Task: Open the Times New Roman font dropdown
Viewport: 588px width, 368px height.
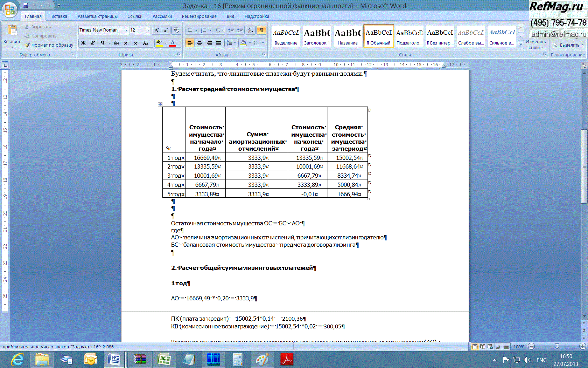Action: (x=126, y=30)
